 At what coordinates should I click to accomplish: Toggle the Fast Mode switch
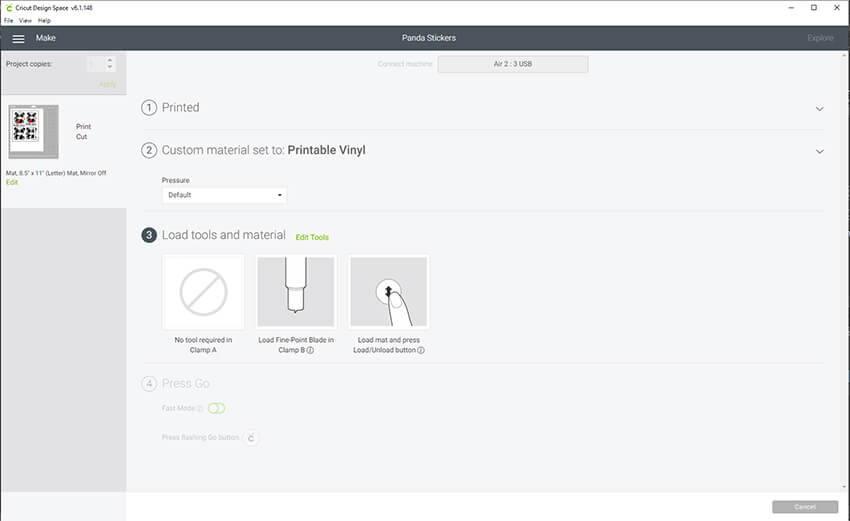(x=216, y=408)
